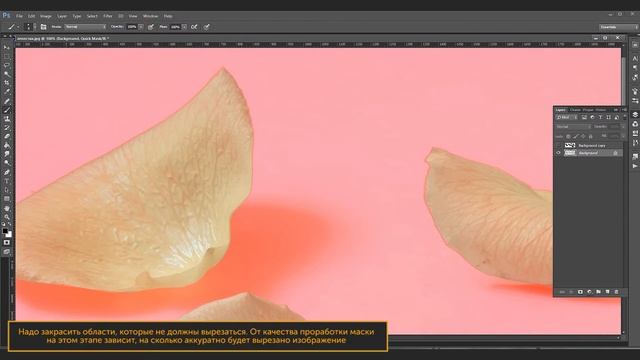
Task: Select the Dodge tool
Action: click(7, 163)
